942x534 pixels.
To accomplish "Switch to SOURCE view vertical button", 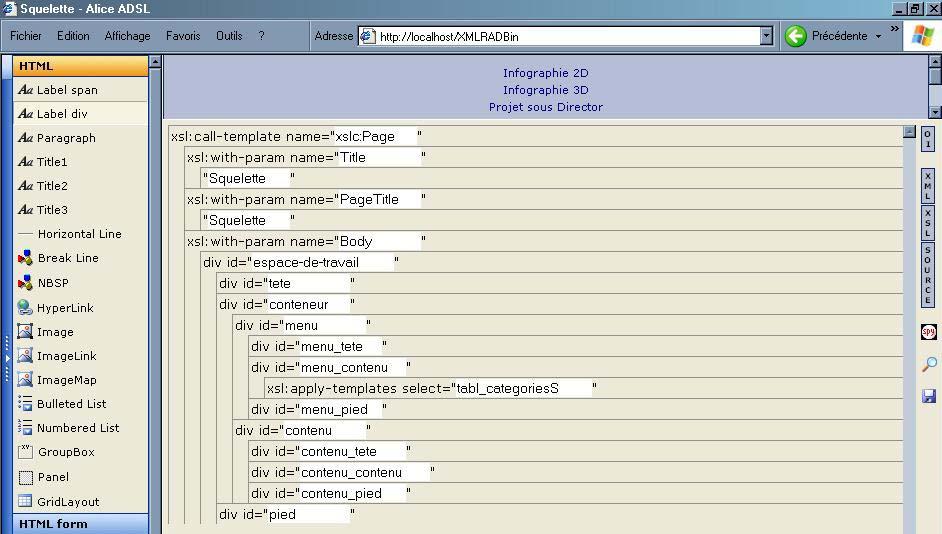I will coord(928,274).
